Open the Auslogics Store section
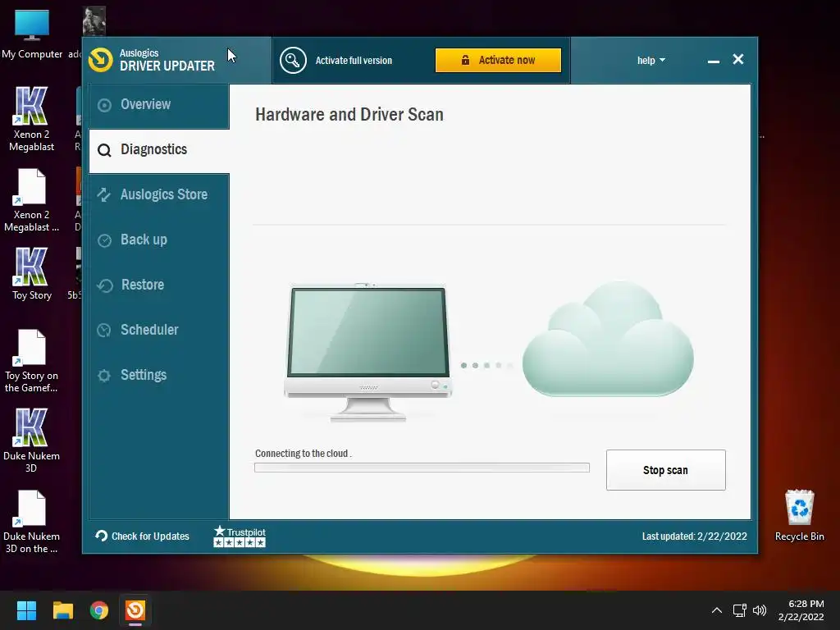 159,194
